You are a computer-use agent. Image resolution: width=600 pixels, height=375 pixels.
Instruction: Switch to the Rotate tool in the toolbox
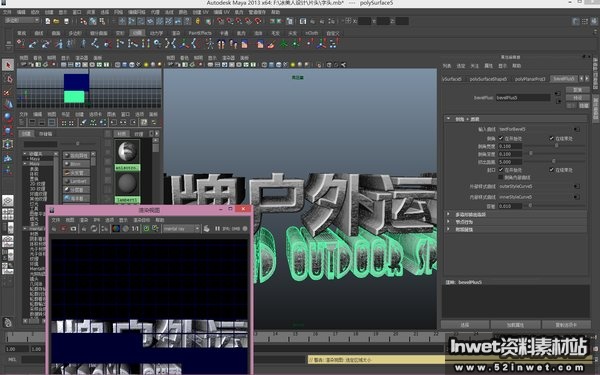8,117
